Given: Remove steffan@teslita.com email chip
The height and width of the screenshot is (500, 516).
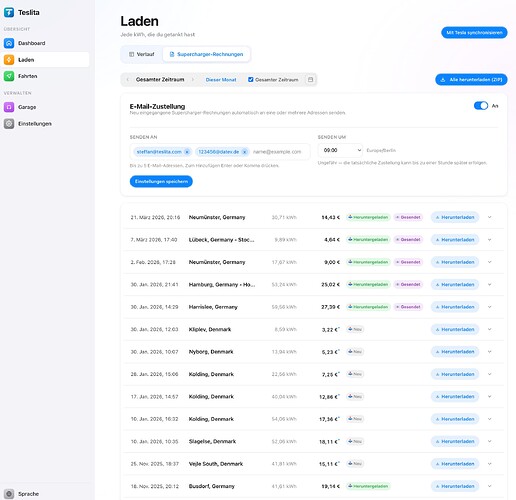Looking at the screenshot, I should [x=187, y=152].
